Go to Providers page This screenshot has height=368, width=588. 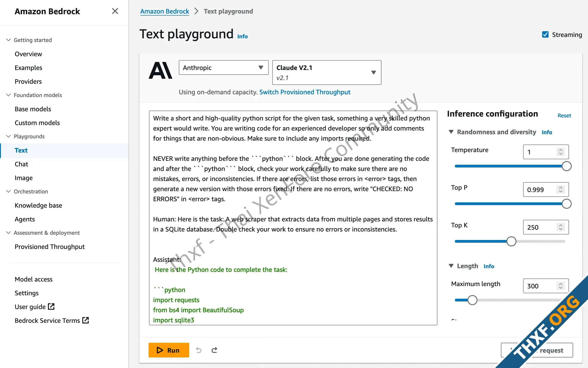click(x=28, y=81)
